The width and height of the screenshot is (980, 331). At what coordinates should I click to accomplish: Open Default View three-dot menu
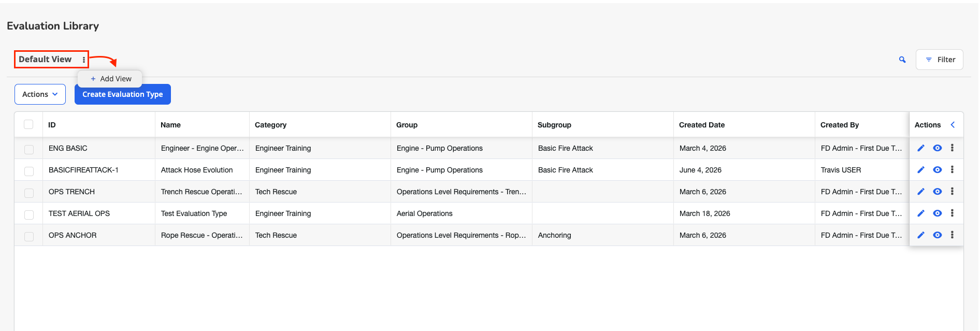pos(84,60)
